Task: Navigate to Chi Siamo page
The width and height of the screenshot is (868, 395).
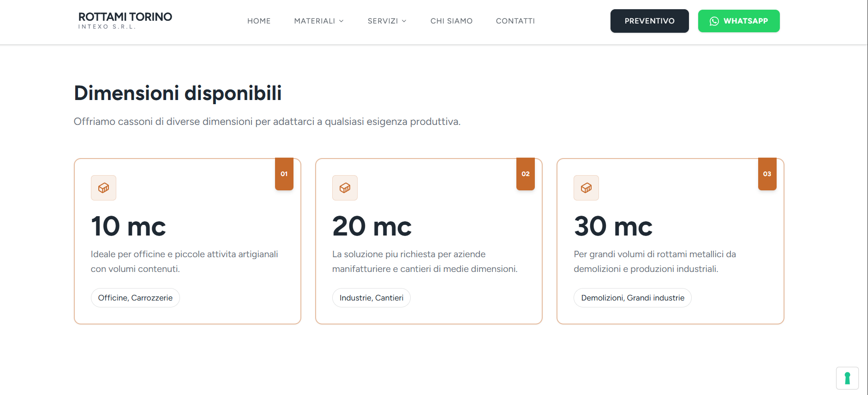Action: (451, 21)
